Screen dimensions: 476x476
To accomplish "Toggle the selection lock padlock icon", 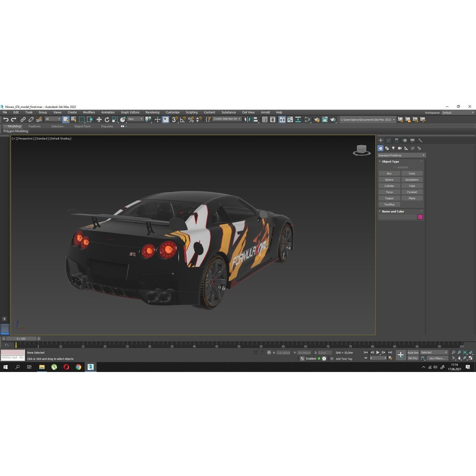I will tap(262, 353).
